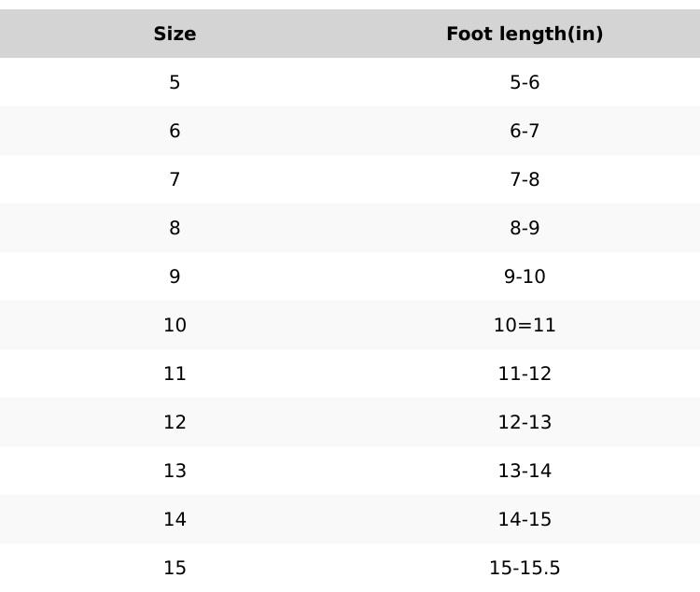Select the 9-10 foot length cell
The height and width of the screenshot is (592, 700).
tap(525, 277)
